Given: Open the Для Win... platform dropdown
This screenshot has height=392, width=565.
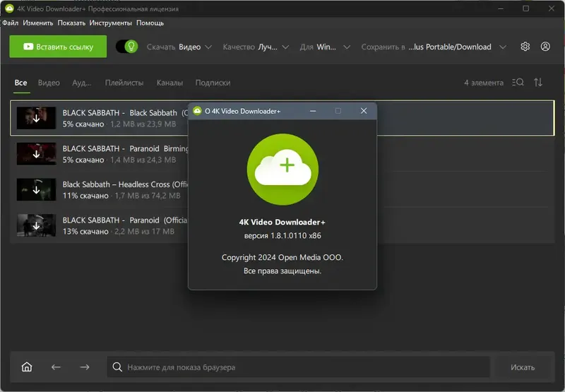Looking at the screenshot, I should [325, 47].
